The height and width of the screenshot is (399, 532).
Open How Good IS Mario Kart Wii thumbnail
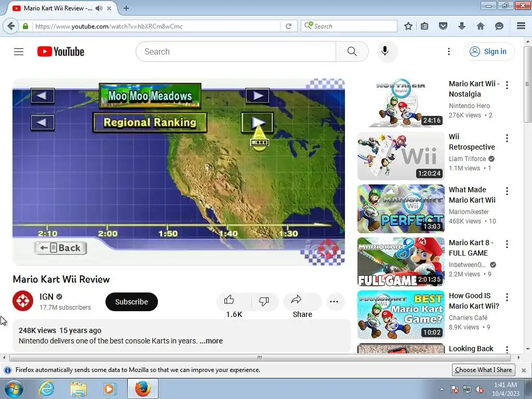(x=401, y=315)
